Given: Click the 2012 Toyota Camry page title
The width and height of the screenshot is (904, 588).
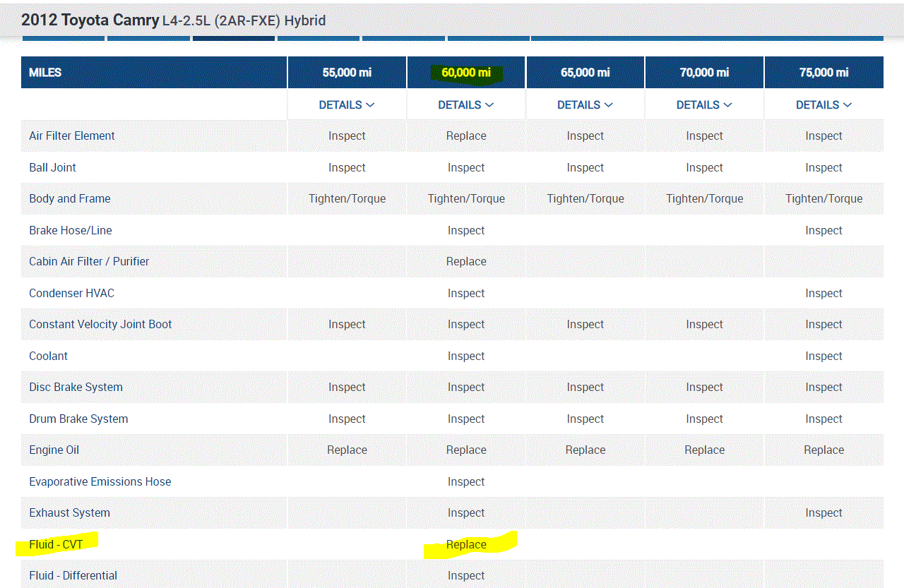Looking at the screenshot, I should 174,20.
